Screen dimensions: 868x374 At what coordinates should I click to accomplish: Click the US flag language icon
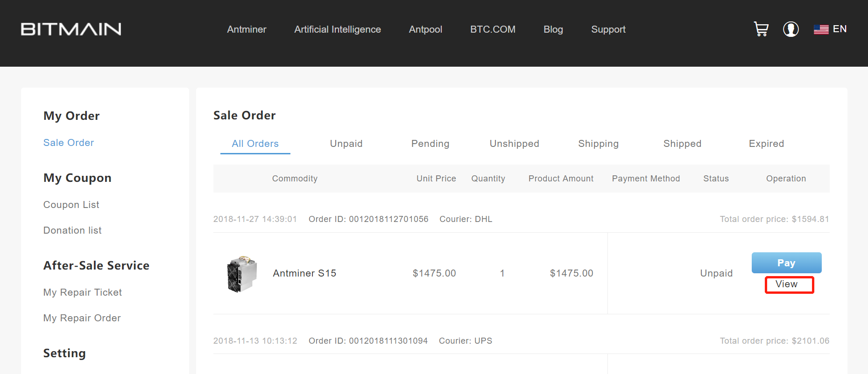(820, 28)
